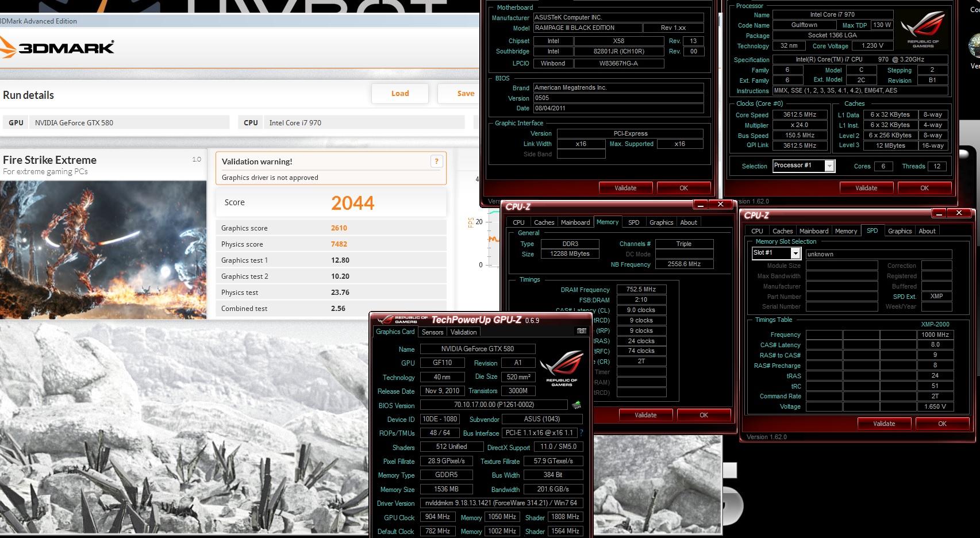Open the CPU tab in the CPU-Z Memory window
The height and width of the screenshot is (538, 980).
tap(518, 222)
